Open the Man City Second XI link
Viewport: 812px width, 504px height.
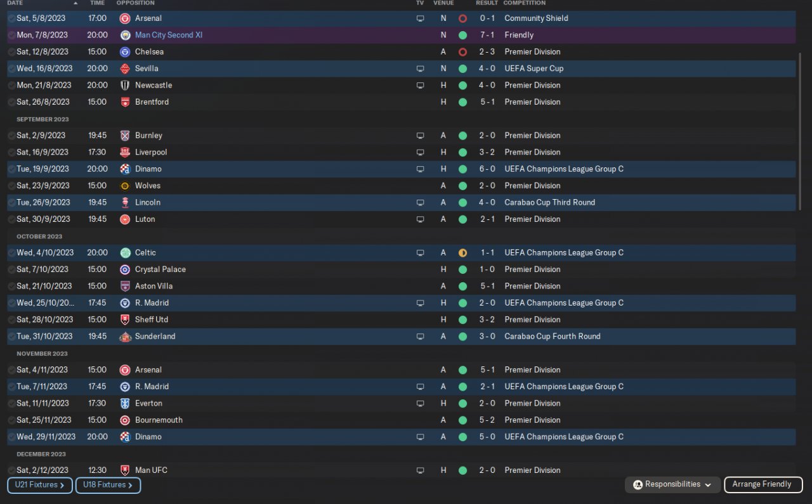pyautogui.click(x=169, y=36)
